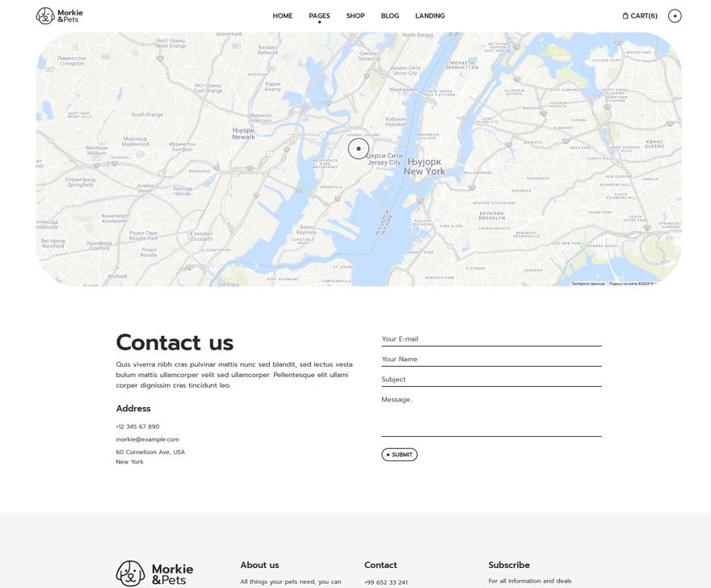The height and width of the screenshot is (588, 711).
Task: Click the Message text area
Action: [x=491, y=415]
